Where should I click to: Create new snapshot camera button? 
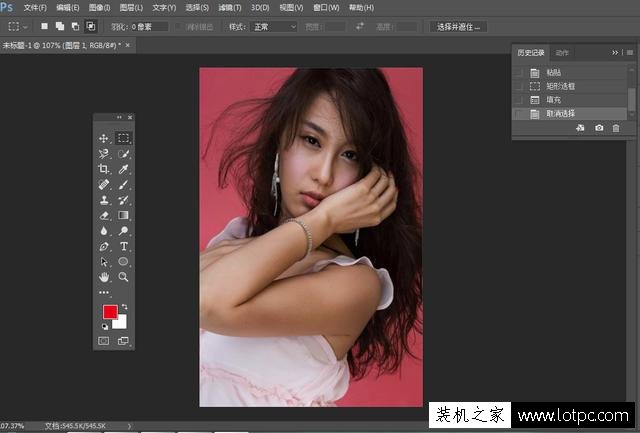[599, 128]
